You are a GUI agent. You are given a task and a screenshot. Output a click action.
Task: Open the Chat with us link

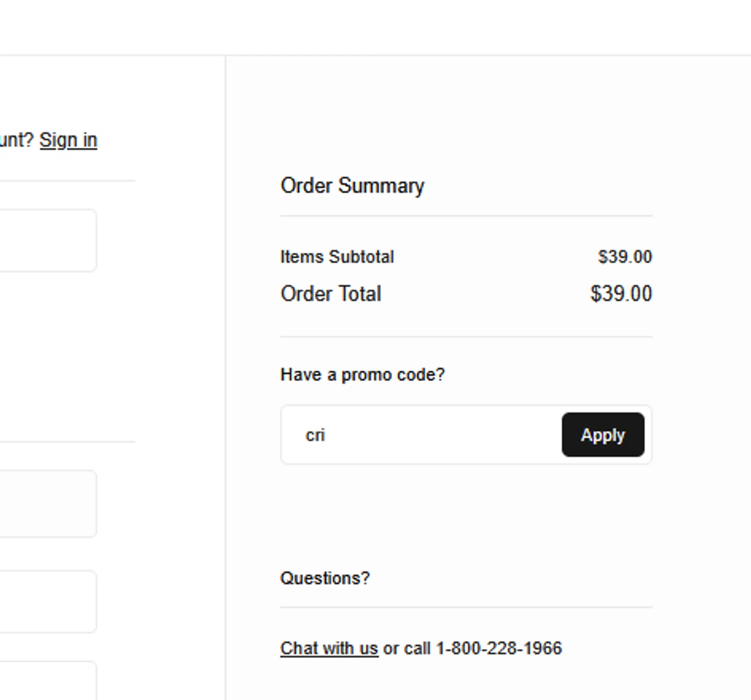[329, 648]
